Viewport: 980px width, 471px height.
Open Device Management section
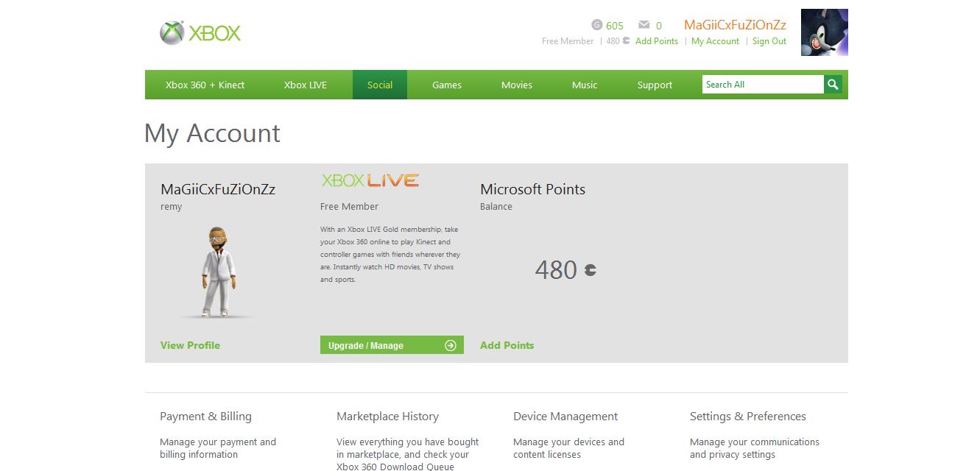565,417
